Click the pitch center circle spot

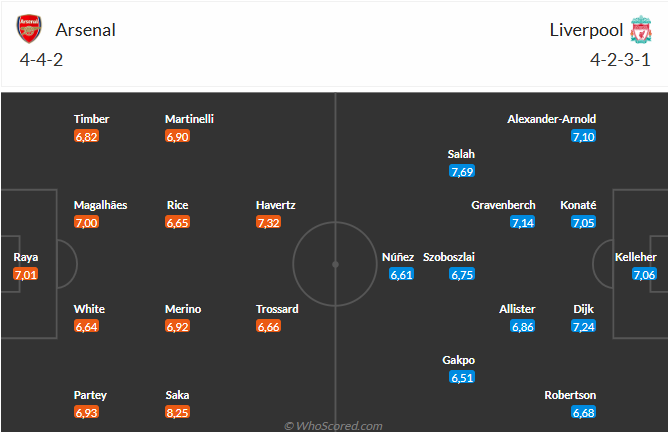pos(335,264)
